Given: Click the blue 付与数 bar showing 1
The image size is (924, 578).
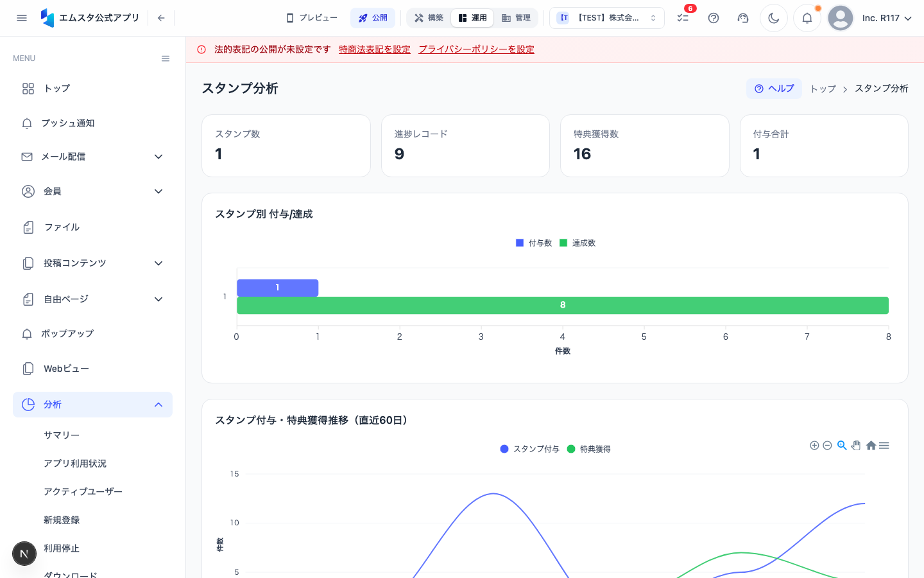Looking at the screenshot, I should [x=278, y=288].
